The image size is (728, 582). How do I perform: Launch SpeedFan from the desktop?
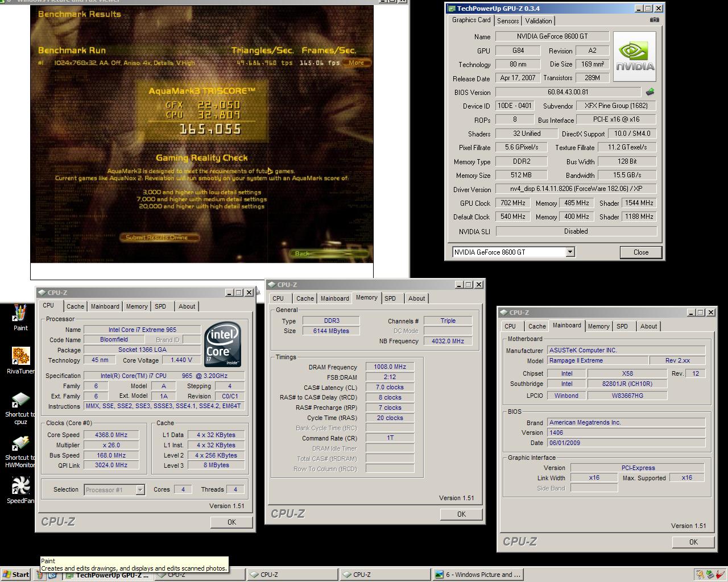pyautogui.click(x=20, y=490)
